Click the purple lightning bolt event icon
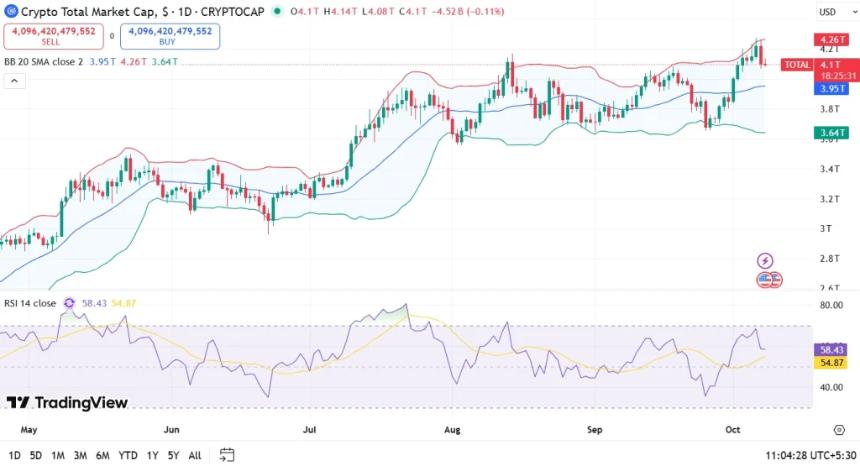Viewport: 860px width, 466px height. 765,261
